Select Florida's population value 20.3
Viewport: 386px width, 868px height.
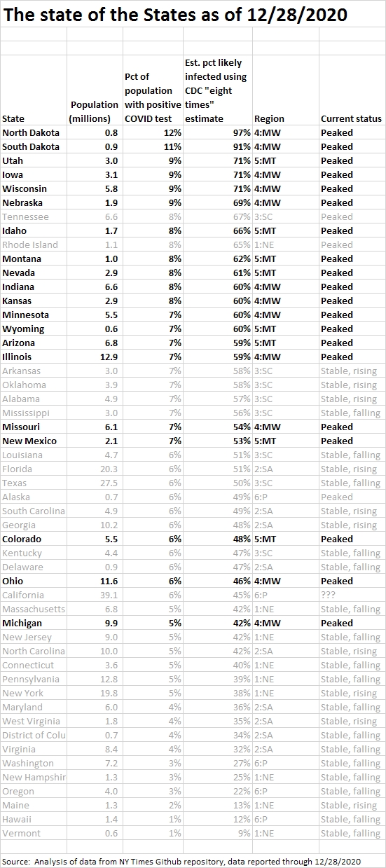95,469
